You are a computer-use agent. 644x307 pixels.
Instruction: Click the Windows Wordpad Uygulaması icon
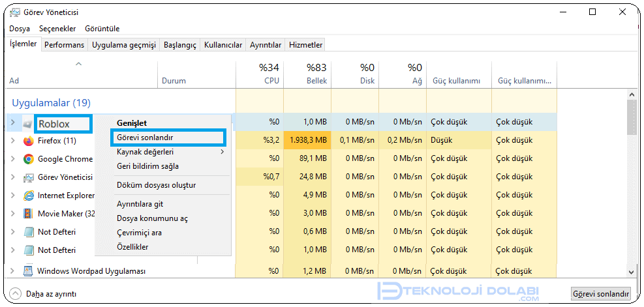tap(28, 271)
